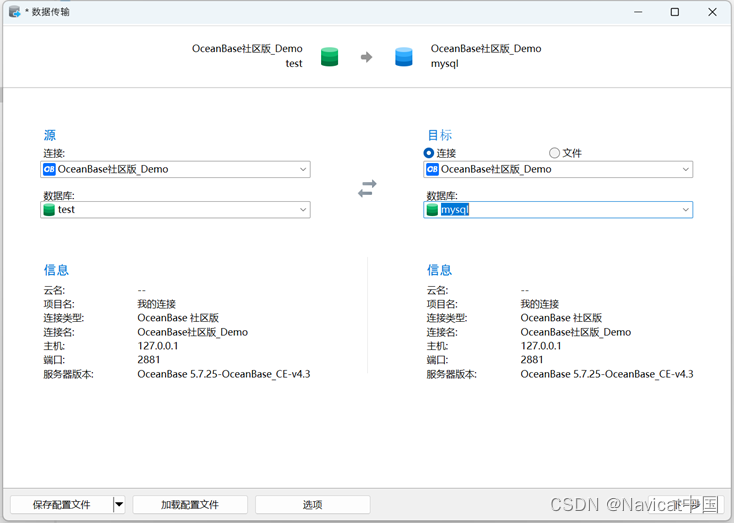
Task: Click the swap source and target arrows icon
Action: [367, 188]
